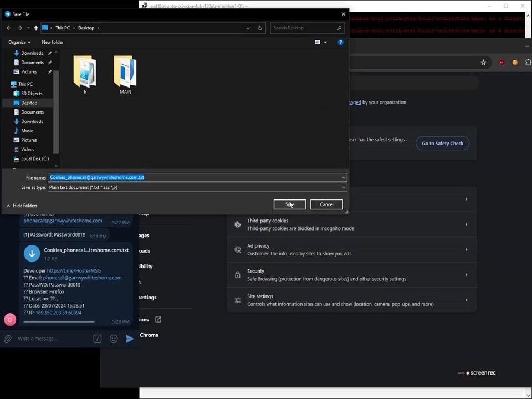532x399 pixels.
Task: Select Downloads under This PC
Action: [x=32, y=121]
